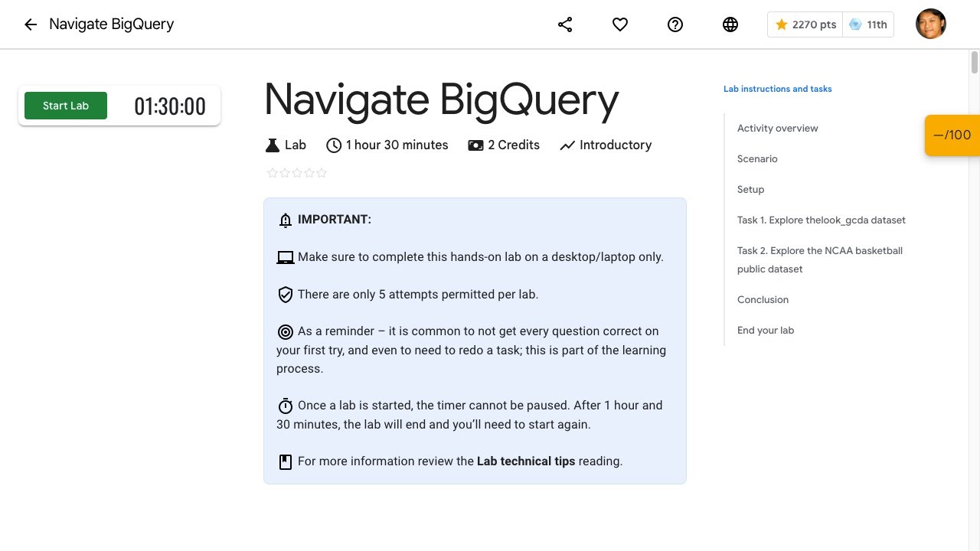Screen dimensions: 980x551
Task: Open the help question mark icon
Action: [675, 24]
